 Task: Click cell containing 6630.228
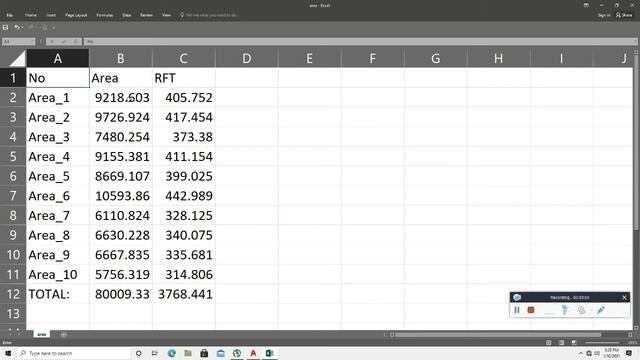(120, 235)
